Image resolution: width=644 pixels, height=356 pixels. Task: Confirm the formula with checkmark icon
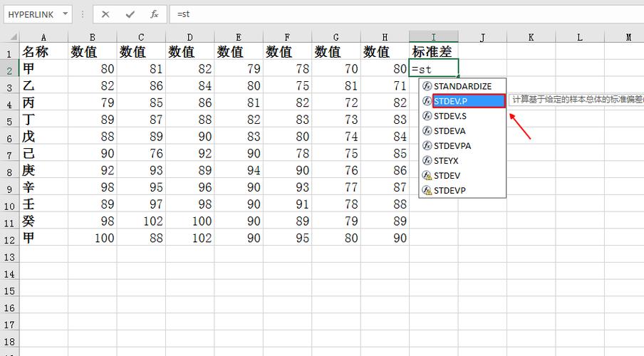130,14
